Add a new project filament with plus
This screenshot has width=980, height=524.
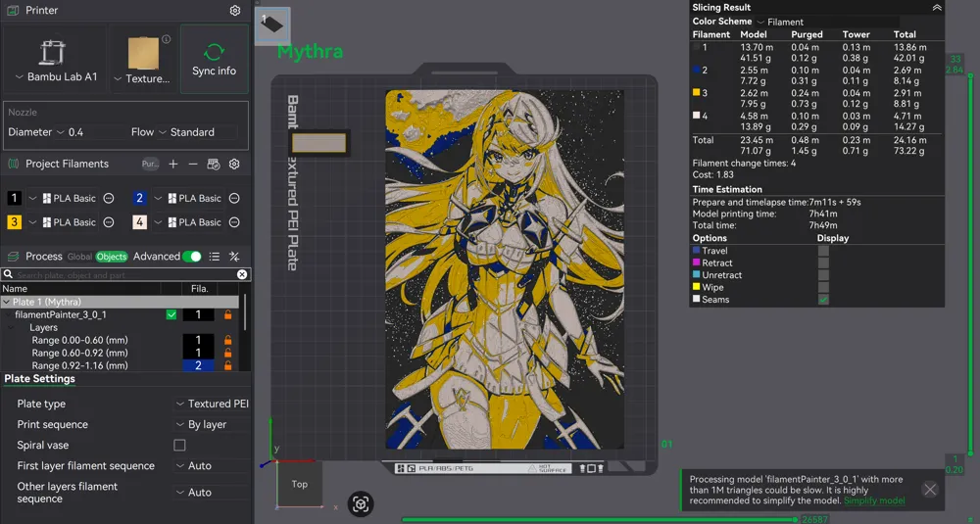[x=173, y=164]
